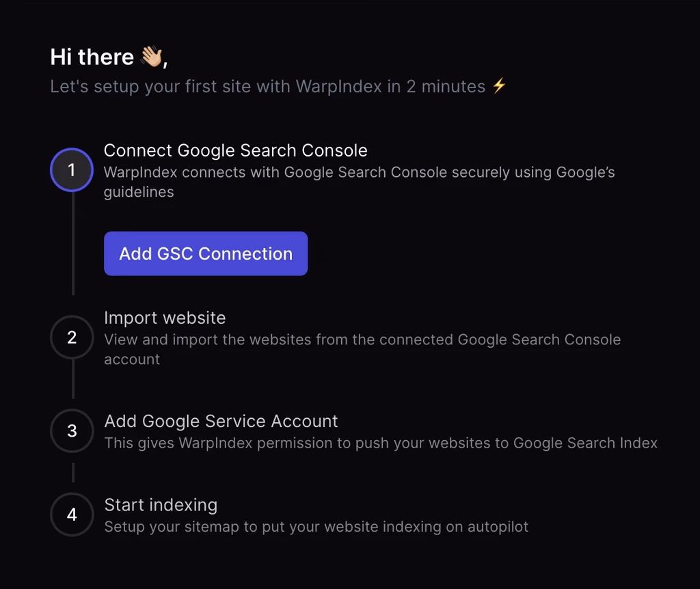Screen dimensions: 700x589
Task: Open the Add Google Service Account step title
Action: point(221,421)
